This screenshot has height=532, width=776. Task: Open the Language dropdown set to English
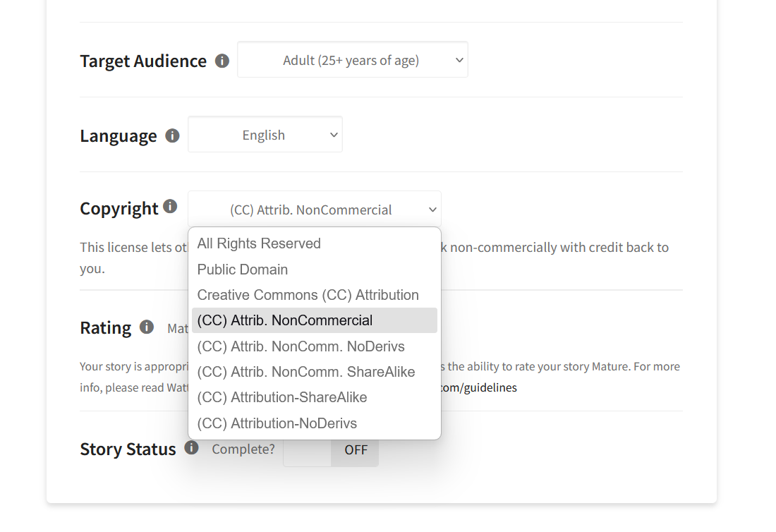point(265,135)
